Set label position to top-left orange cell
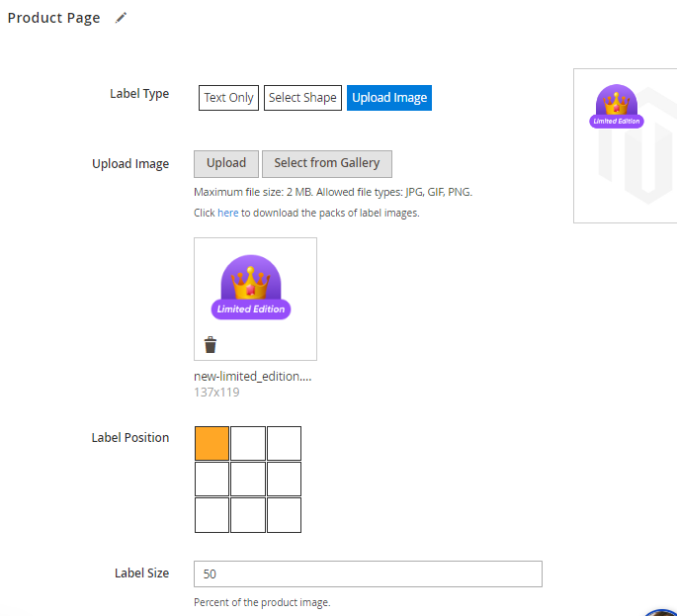The width and height of the screenshot is (677, 616). coord(212,443)
